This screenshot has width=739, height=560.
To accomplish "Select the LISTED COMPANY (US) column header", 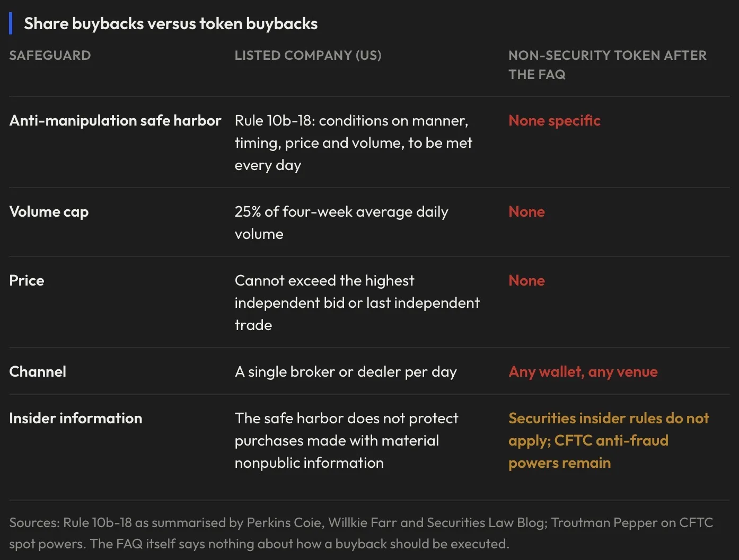I will pyautogui.click(x=308, y=55).
